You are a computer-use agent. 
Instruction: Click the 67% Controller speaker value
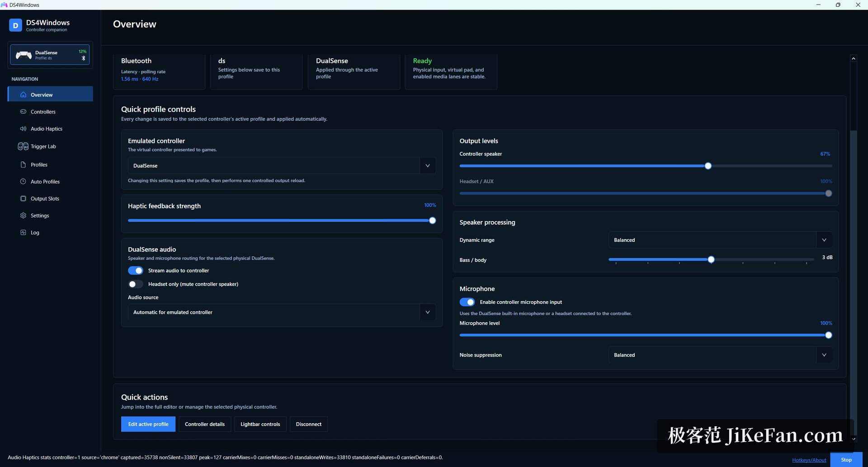(825, 154)
